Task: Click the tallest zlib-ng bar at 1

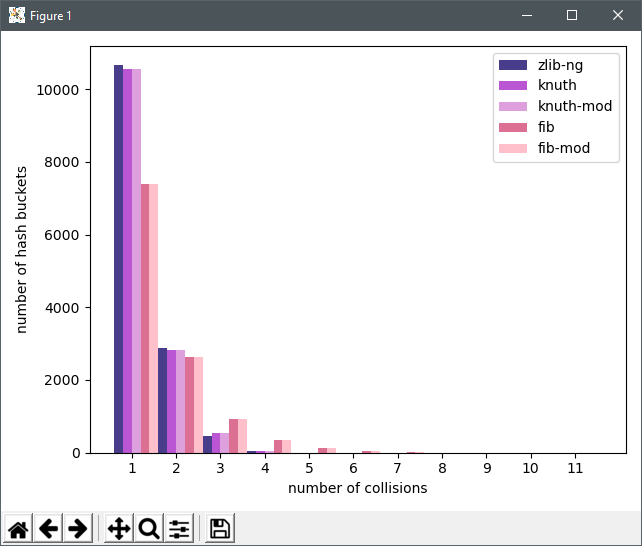Action: (118, 259)
